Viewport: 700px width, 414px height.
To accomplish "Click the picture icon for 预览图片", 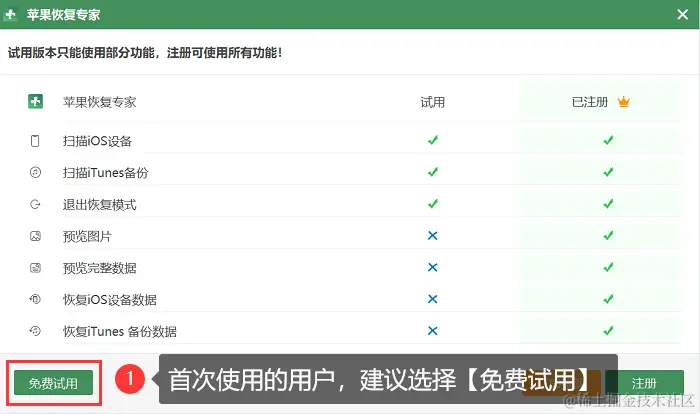I will point(35,236).
